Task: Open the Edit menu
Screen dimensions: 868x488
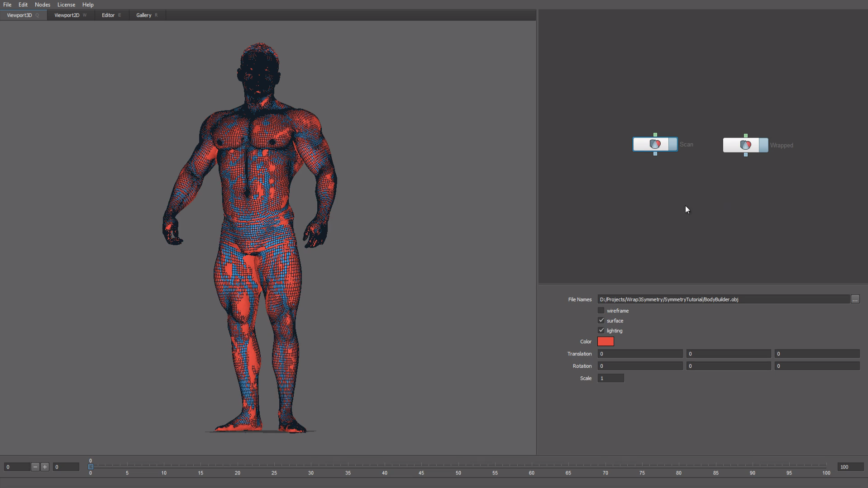Action: (23, 5)
